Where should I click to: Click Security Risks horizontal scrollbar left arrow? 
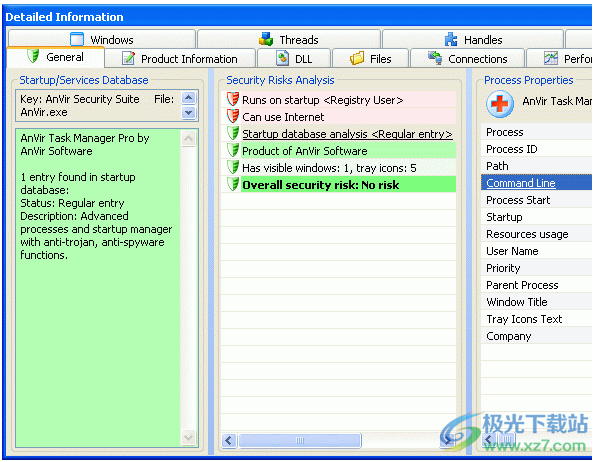pos(229,441)
